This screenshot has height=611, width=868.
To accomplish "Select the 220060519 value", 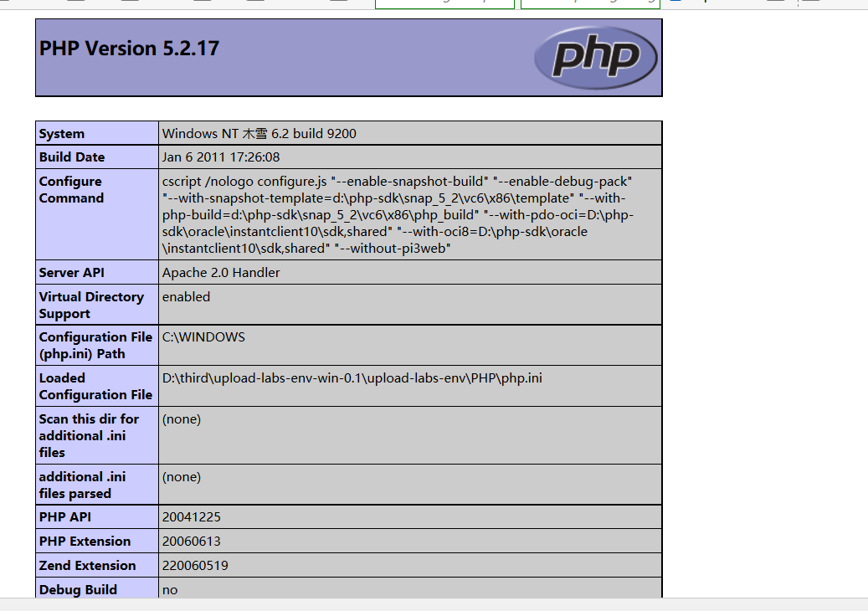I will [195, 566].
